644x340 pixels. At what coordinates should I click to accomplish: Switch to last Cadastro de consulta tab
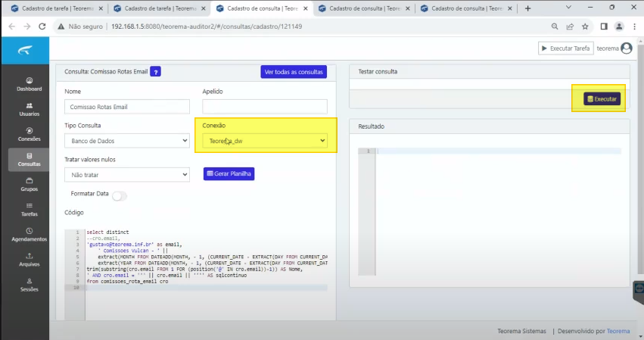(467, 8)
